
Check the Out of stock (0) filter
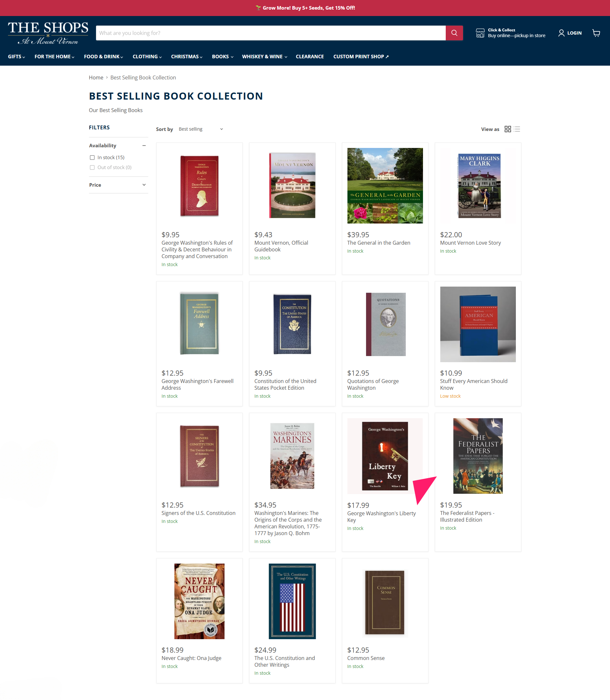tap(92, 167)
